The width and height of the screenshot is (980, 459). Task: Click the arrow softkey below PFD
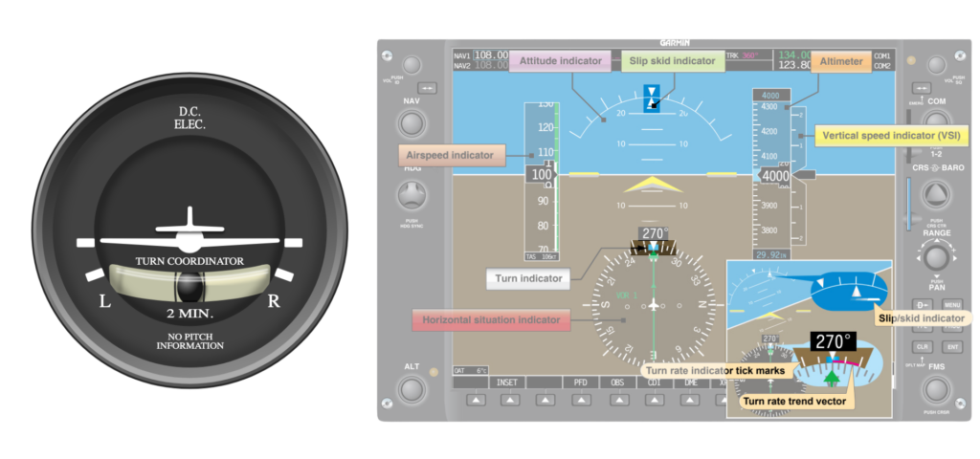[x=583, y=401]
